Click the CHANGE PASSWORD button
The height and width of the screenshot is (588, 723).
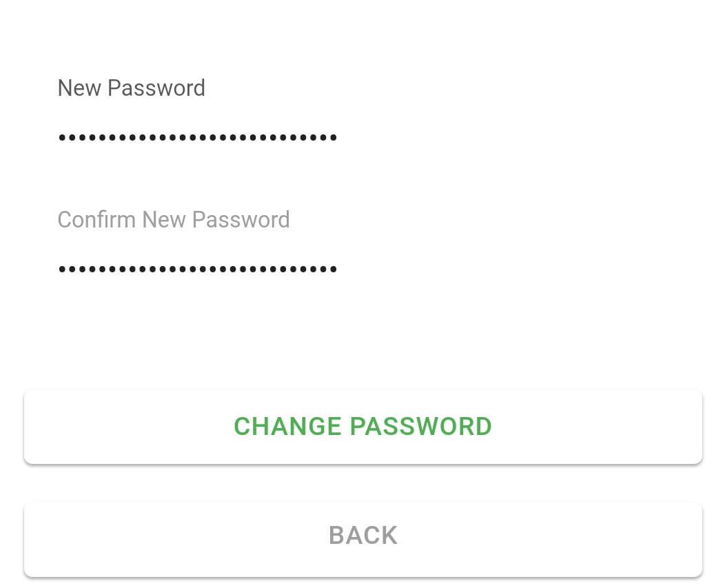[x=363, y=427]
